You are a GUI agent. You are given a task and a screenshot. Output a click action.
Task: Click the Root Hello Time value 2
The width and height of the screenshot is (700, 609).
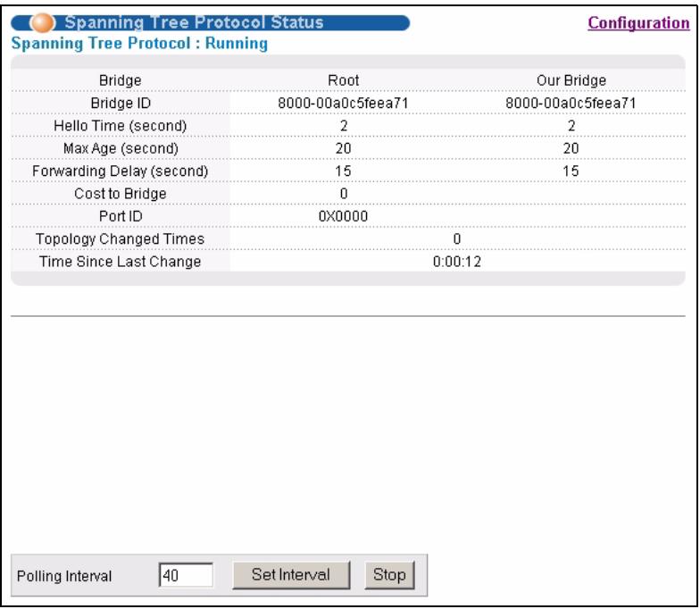[x=343, y=126]
